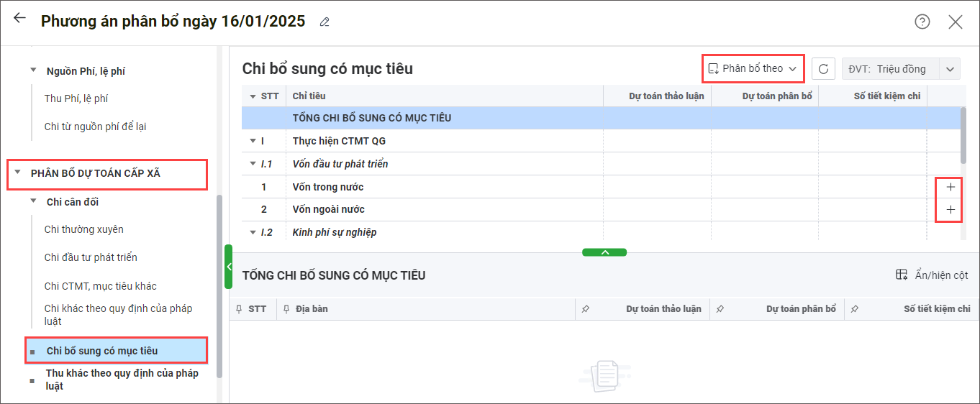Viewport: 980px width, 404px height.
Task: Click the green panel splitter handle
Action: coord(604,252)
